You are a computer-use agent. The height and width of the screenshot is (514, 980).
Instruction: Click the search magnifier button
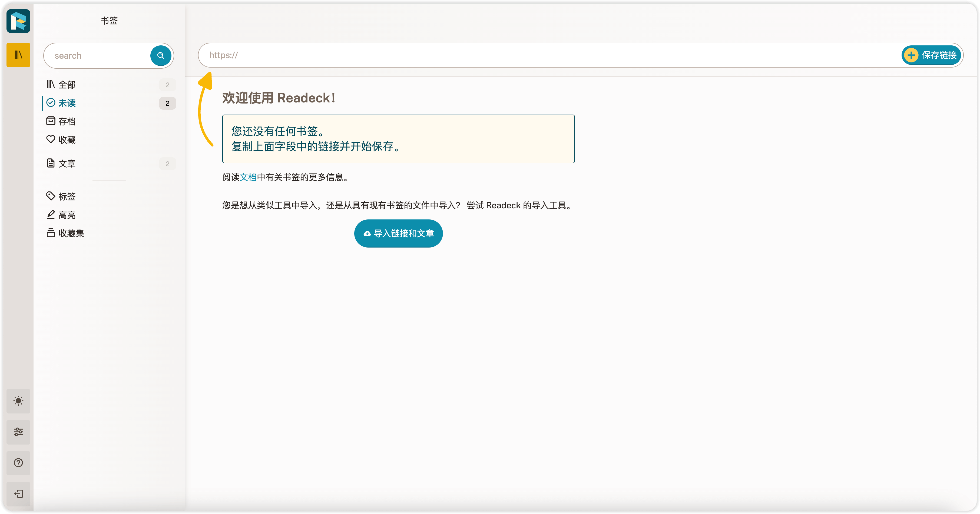pyautogui.click(x=161, y=55)
